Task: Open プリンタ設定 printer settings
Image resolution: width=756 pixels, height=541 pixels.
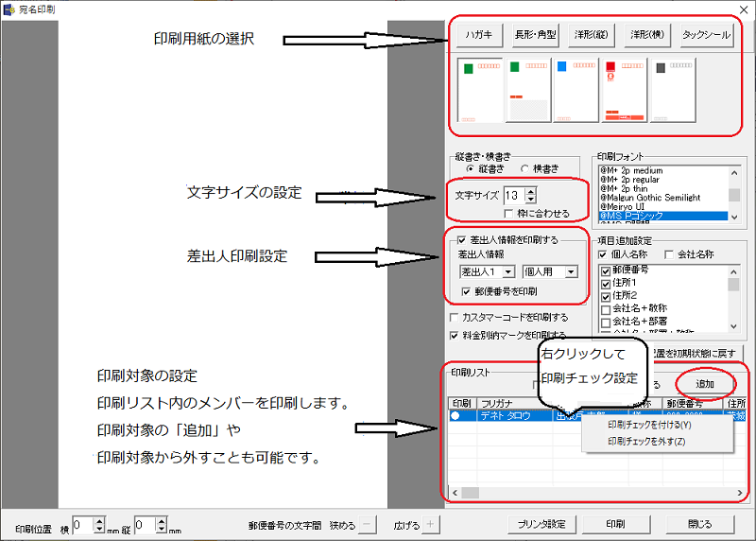Action: pyautogui.click(x=541, y=524)
